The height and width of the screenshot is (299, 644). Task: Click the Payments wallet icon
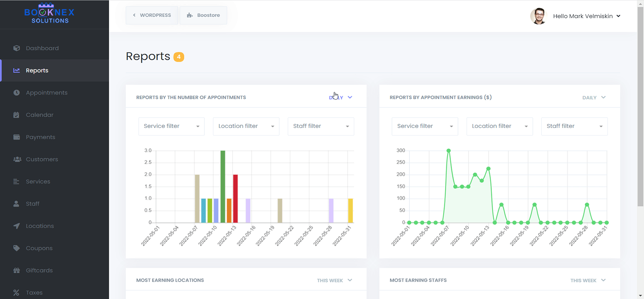(17, 137)
